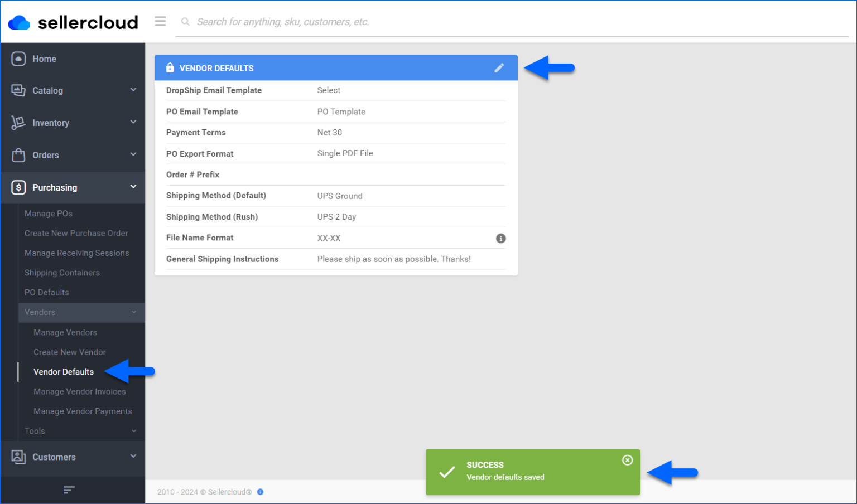Open Create New Vendor

(70, 352)
